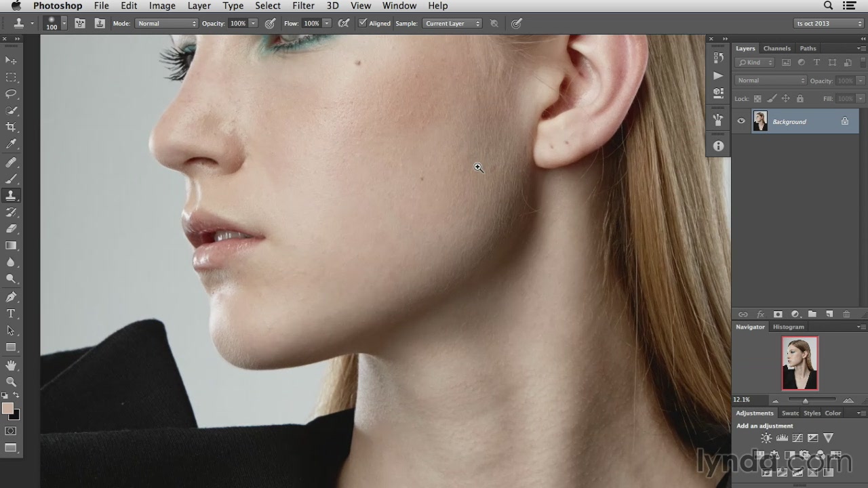Toggle ignore adjustment layers when cloning
The width and height of the screenshot is (868, 488).
click(494, 23)
